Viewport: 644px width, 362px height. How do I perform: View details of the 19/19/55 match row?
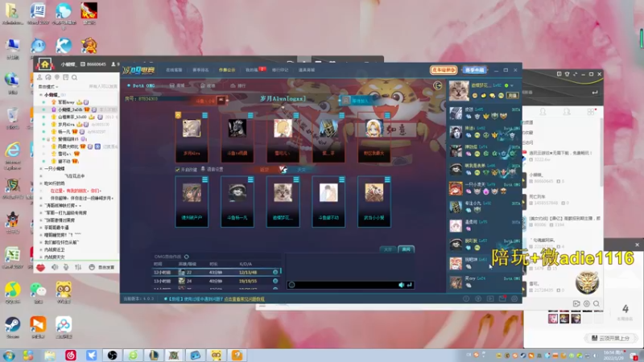[275, 281]
